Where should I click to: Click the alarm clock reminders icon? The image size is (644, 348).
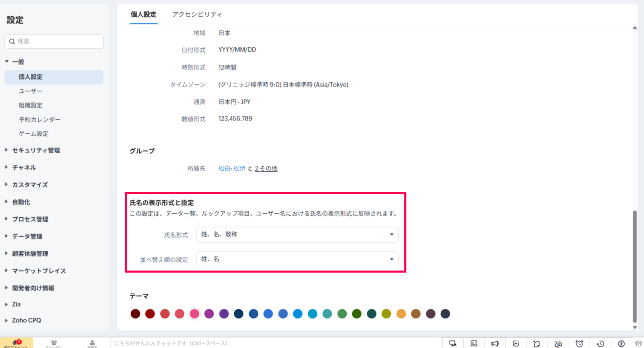(579, 343)
